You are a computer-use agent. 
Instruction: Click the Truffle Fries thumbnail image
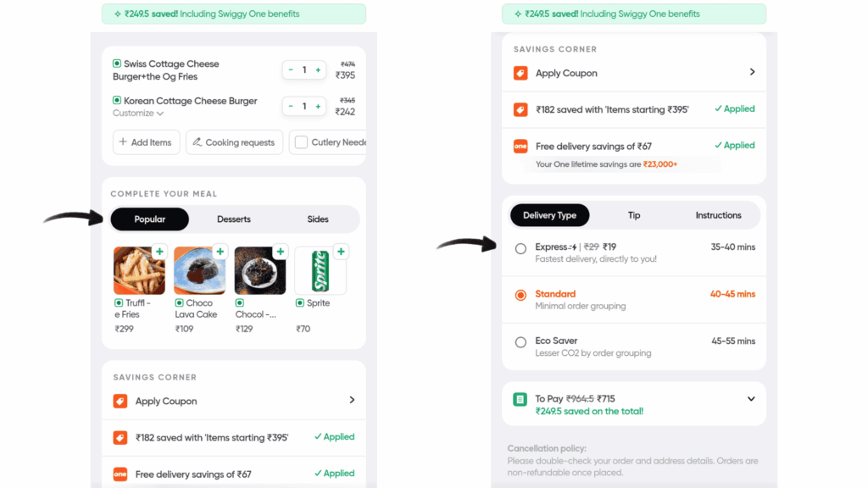coord(140,269)
